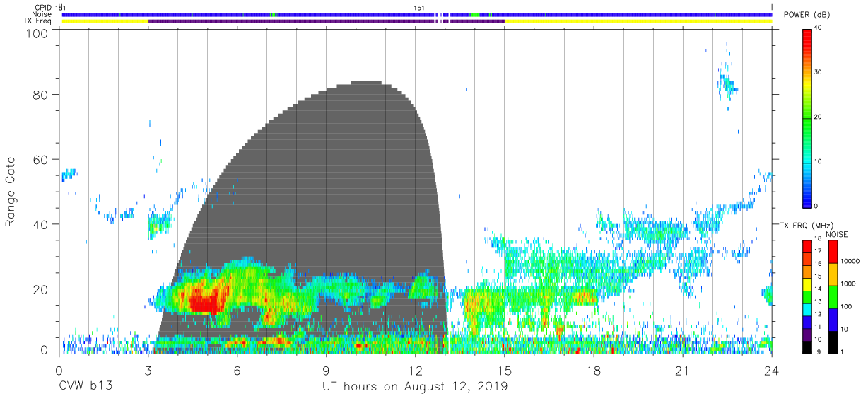Click the "24" hour tick on the time axis
Image resolution: width=868 pixels, height=401 pixels.
772,371
